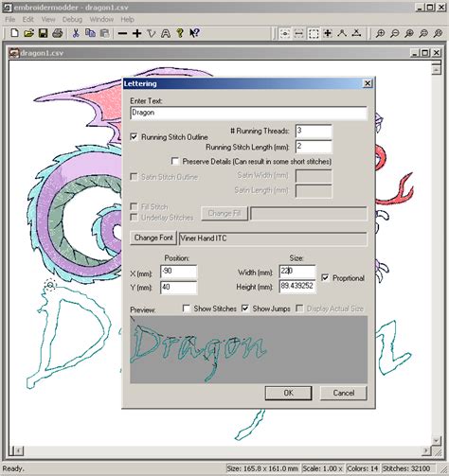Screen dimensions: 449x476
Task: Click the minus icon in toolbar
Action: coord(122,33)
